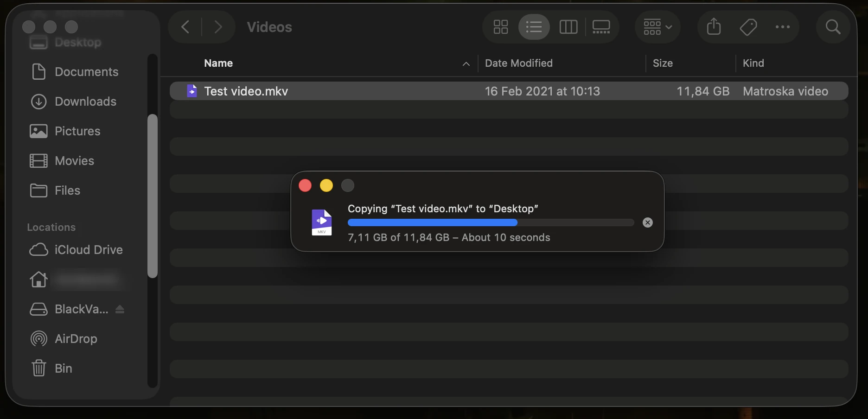Image resolution: width=868 pixels, height=419 pixels.
Task: Toggle sort order arrow in Name column
Action: [x=466, y=64]
